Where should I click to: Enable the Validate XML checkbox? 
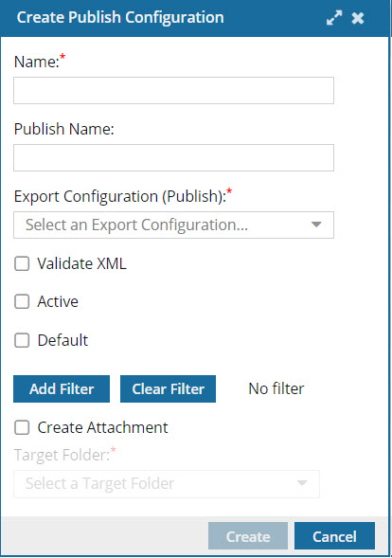point(22,263)
